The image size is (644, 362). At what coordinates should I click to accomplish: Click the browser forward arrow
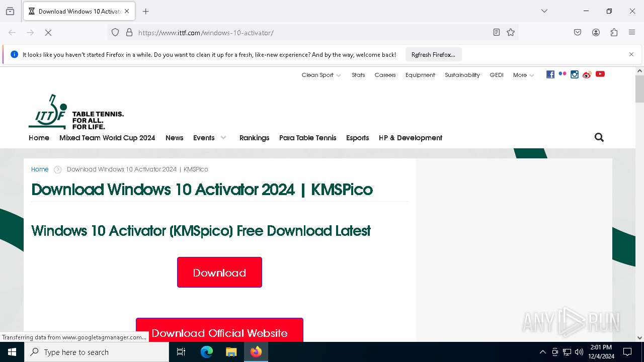(30, 32)
